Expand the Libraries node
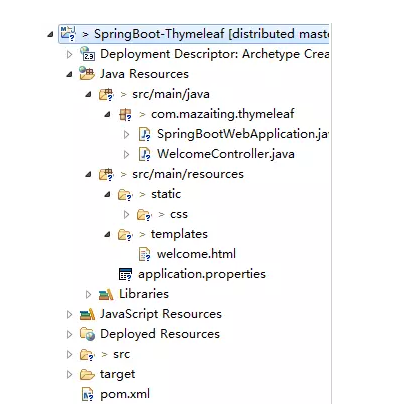The width and height of the screenshot is (400, 419). (88, 294)
